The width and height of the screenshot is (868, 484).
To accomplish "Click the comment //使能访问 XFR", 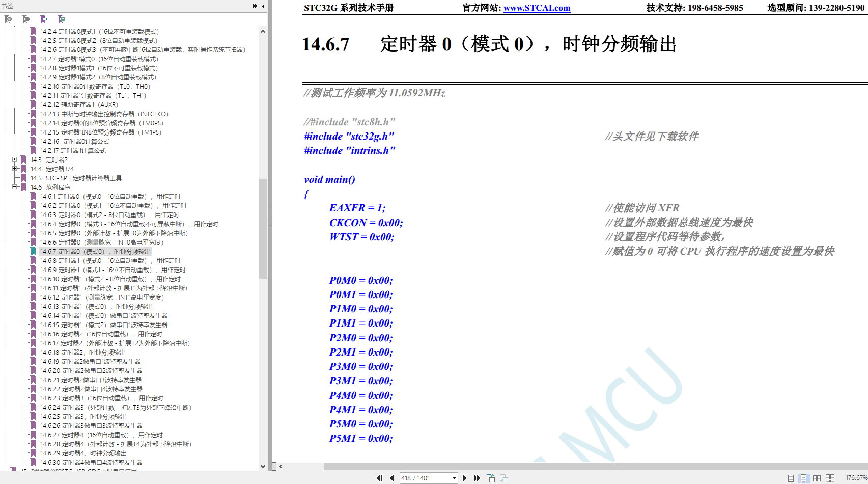I will tap(642, 208).
